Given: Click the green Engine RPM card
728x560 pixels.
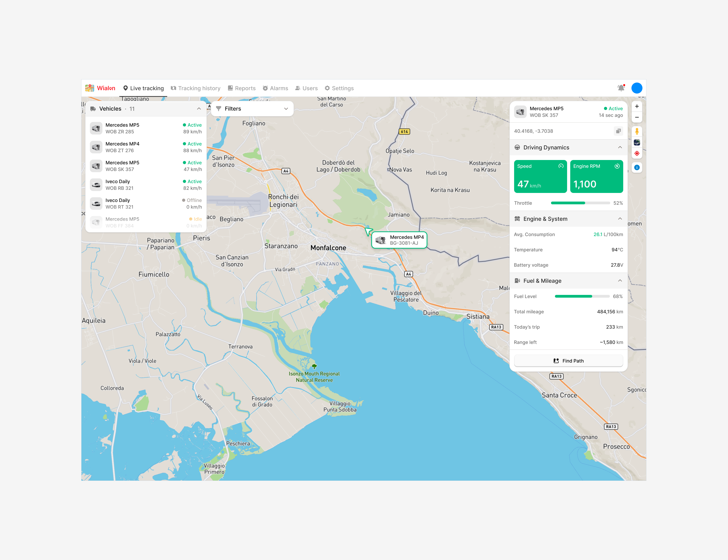Looking at the screenshot, I should pos(596,176).
